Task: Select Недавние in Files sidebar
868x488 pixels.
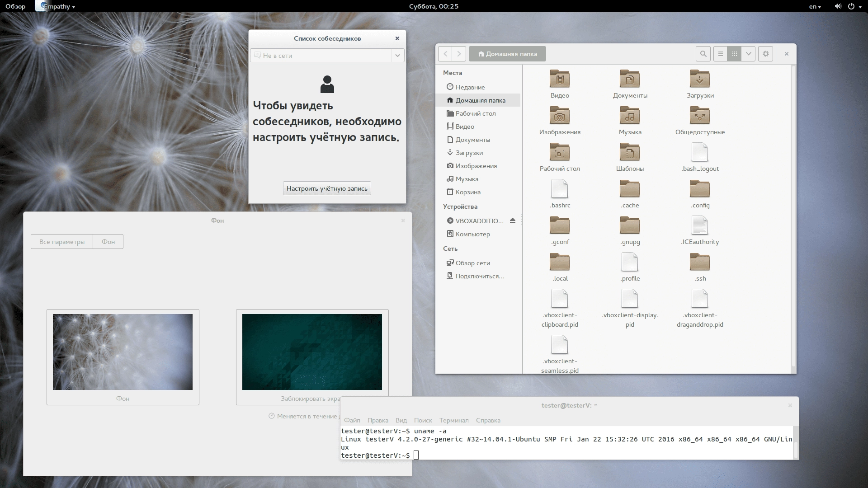Action: tap(478, 87)
